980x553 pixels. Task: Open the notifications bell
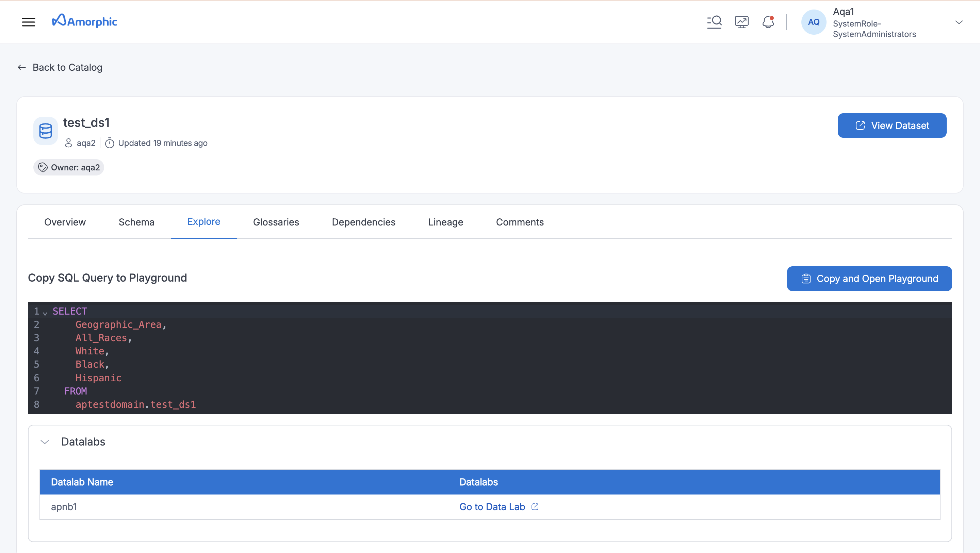(x=768, y=22)
